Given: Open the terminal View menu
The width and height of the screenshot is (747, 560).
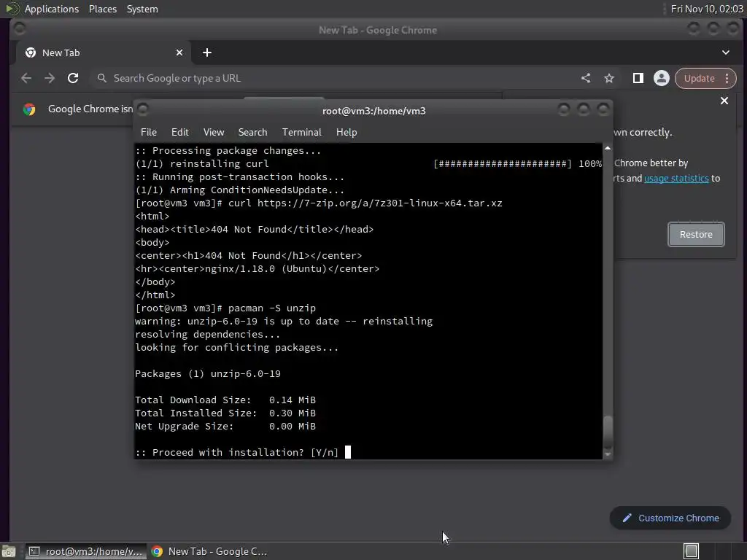Looking at the screenshot, I should [x=214, y=132].
